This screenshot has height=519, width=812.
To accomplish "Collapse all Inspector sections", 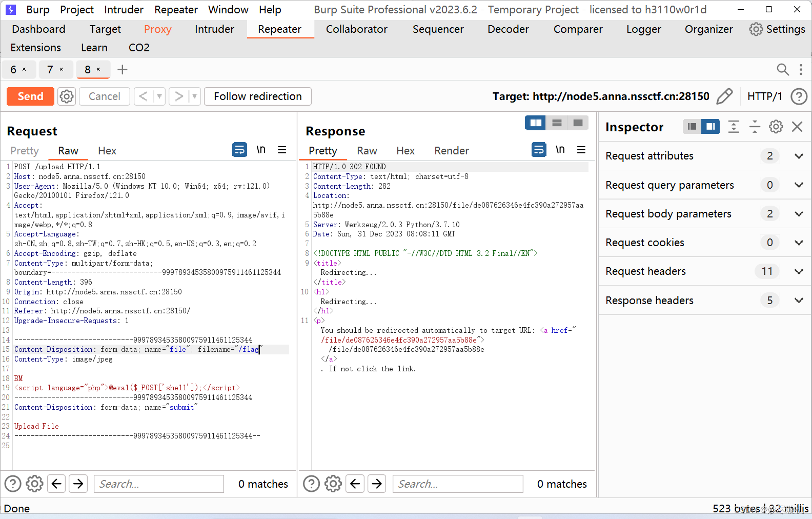I will tap(755, 127).
